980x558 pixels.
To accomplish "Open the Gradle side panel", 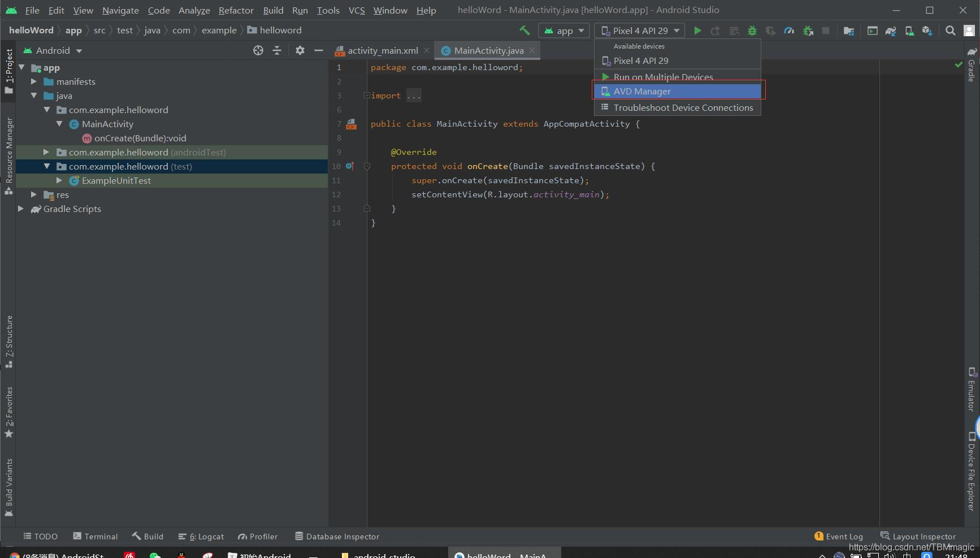I will pos(972,64).
